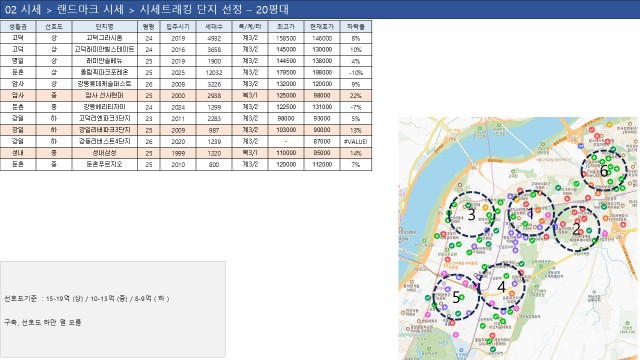This screenshot has height=360, width=640.
Task: Select the 고덕리엔파크3단지 complex name cell
Action: (104, 118)
